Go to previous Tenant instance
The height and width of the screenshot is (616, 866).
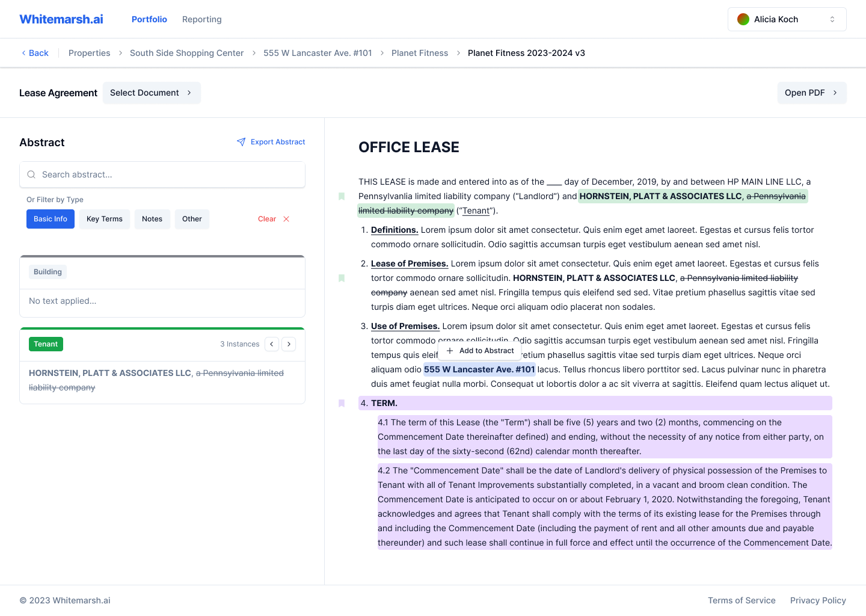(x=272, y=344)
